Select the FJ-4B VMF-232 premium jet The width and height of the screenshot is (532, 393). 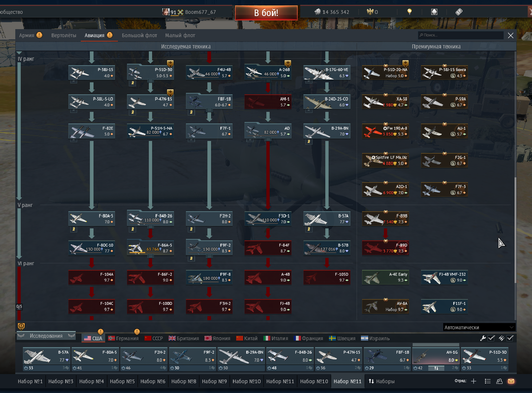[x=444, y=277]
